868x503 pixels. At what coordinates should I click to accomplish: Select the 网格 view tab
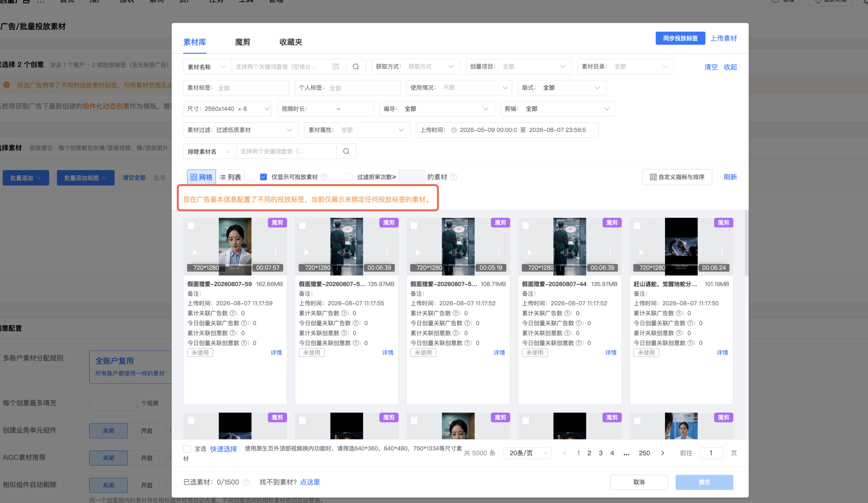(201, 177)
